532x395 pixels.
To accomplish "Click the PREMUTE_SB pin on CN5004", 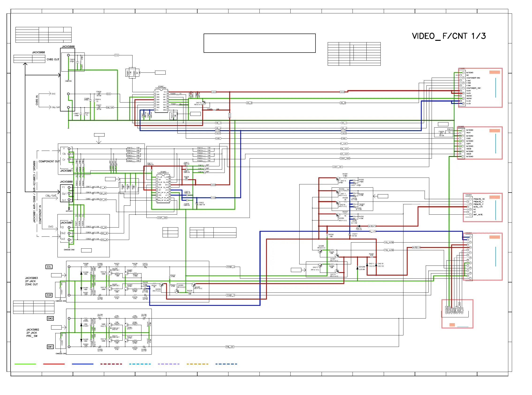I will (x=470, y=199).
